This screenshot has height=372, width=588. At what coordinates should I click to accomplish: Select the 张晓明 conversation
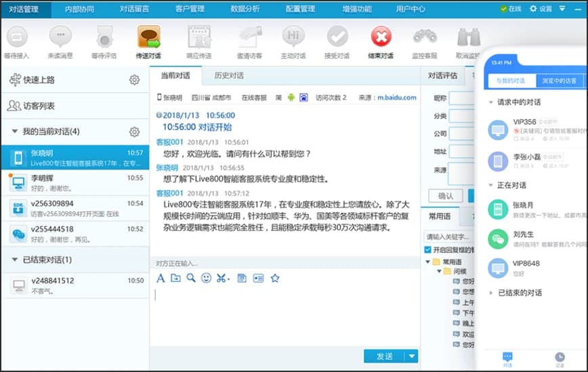point(75,157)
